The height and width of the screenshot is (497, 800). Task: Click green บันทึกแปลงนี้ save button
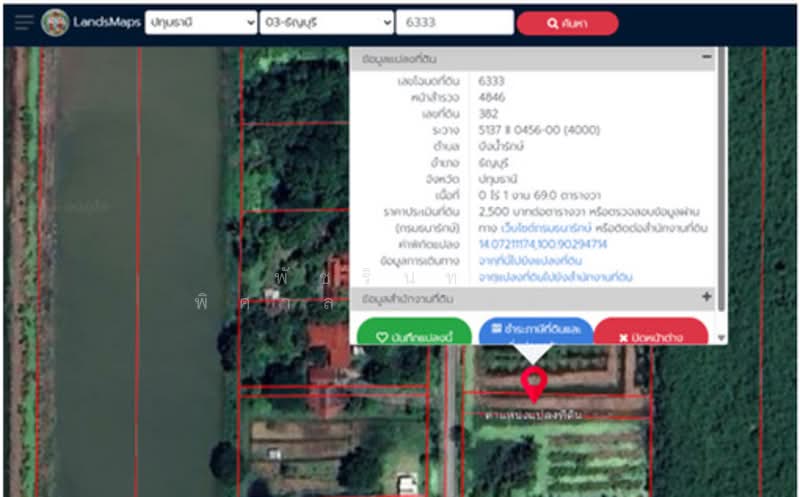point(414,332)
